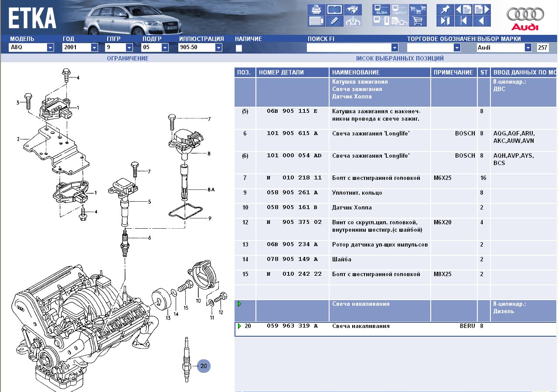Go to next page with document-arrow icon
Screen dimensions: 558x392
482,10
